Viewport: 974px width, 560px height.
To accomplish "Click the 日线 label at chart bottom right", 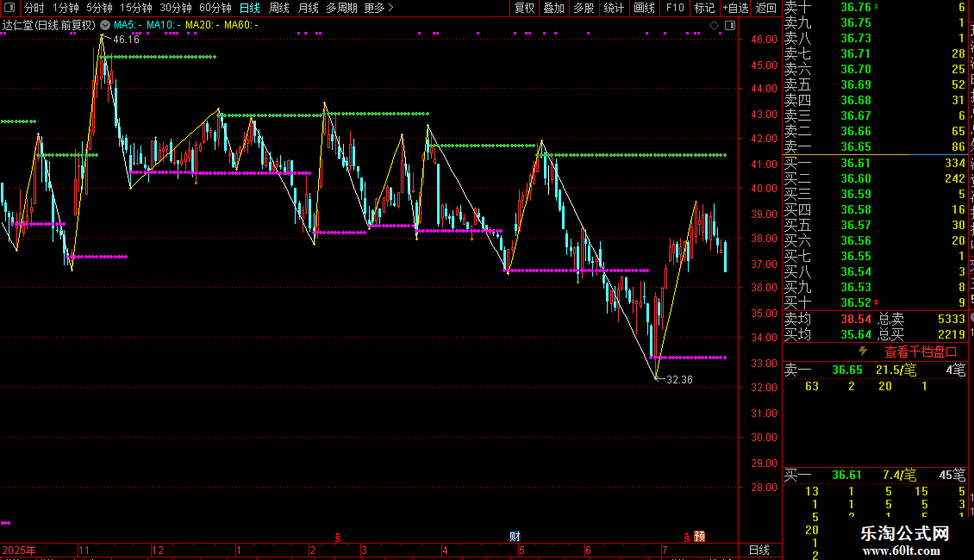I will pyautogui.click(x=759, y=550).
